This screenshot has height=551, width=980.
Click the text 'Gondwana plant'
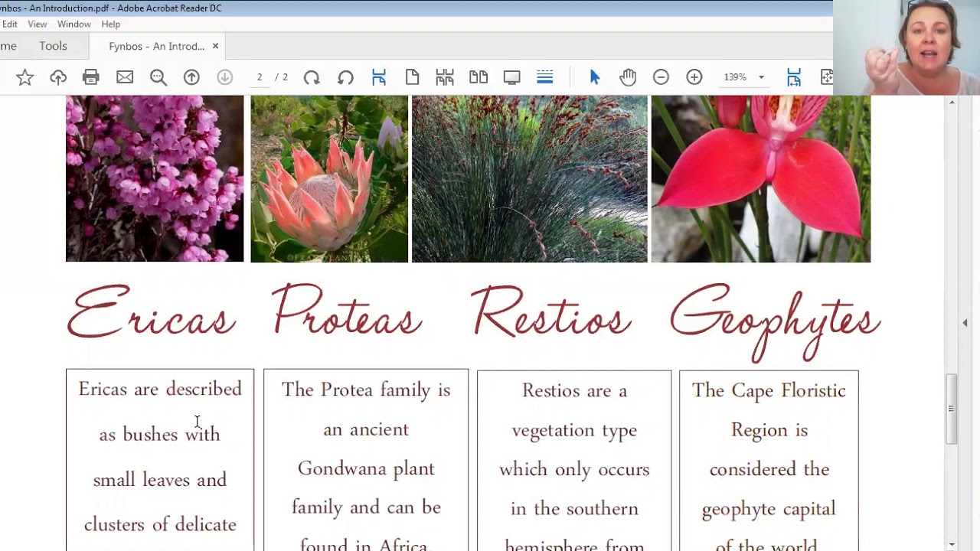366,468
